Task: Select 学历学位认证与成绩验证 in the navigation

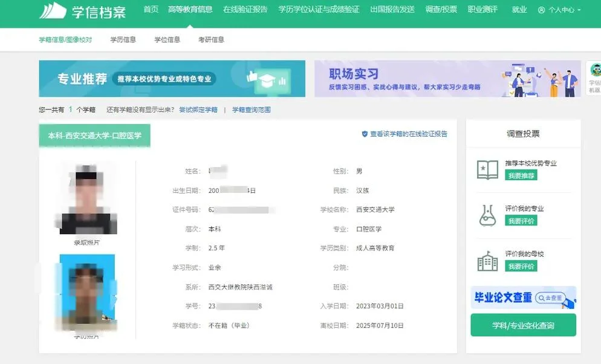Action: click(319, 9)
